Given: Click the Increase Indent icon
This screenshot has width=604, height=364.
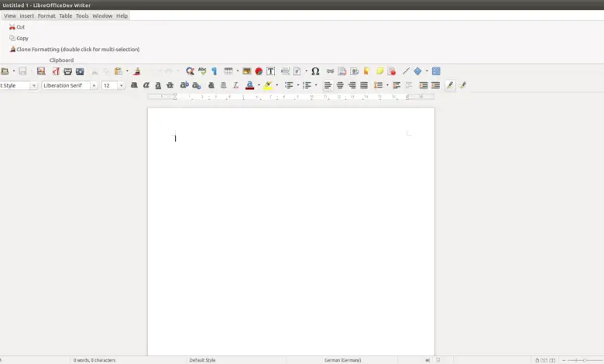Looking at the screenshot, I should pos(424,85).
